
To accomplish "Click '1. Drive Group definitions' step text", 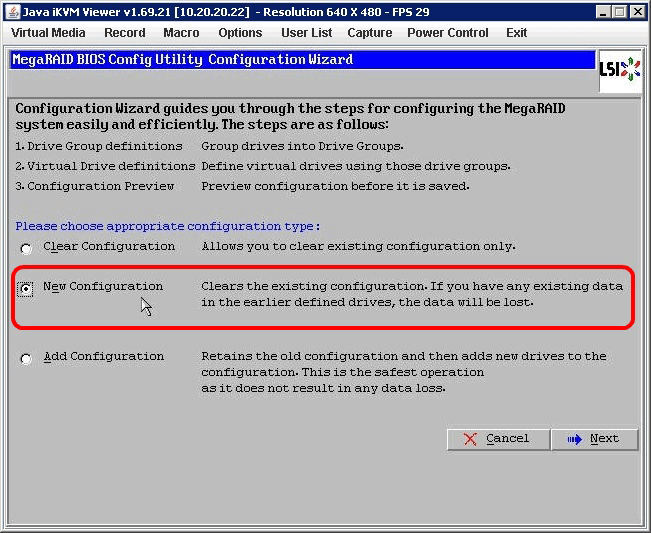I will click(99, 146).
